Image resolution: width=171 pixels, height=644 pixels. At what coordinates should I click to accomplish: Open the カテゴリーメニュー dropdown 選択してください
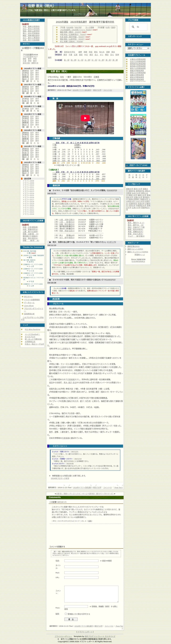138,48
